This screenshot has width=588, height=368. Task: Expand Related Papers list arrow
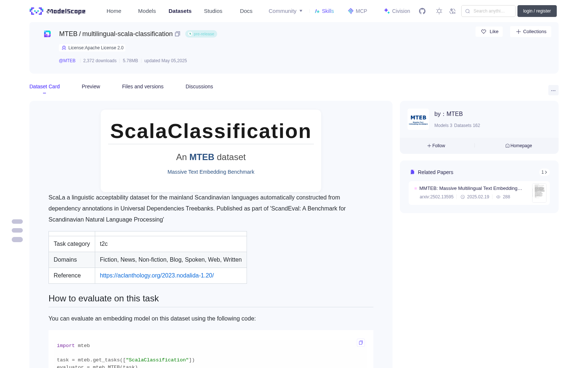pyautogui.click(x=544, y=172)
